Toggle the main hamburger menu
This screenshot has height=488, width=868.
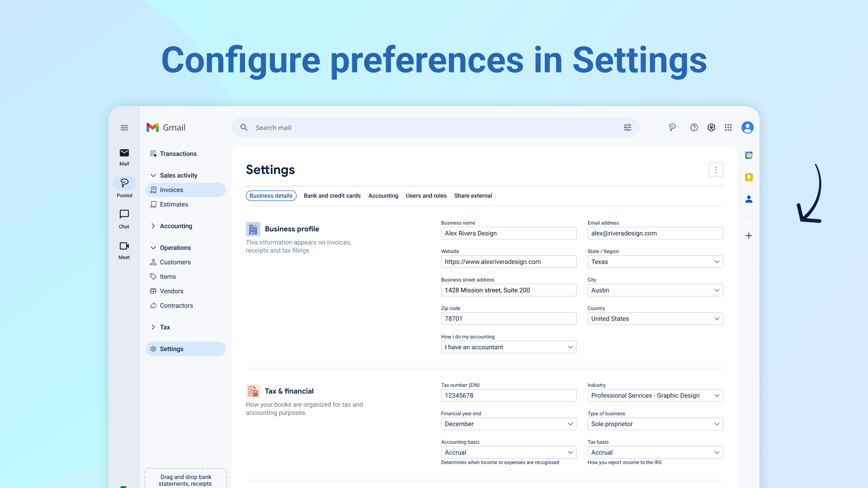click(124, 127)
